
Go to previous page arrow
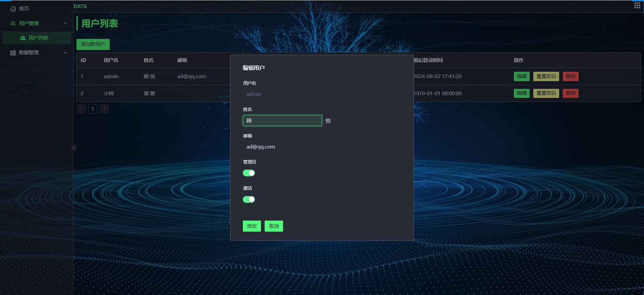tap(81, 109)
